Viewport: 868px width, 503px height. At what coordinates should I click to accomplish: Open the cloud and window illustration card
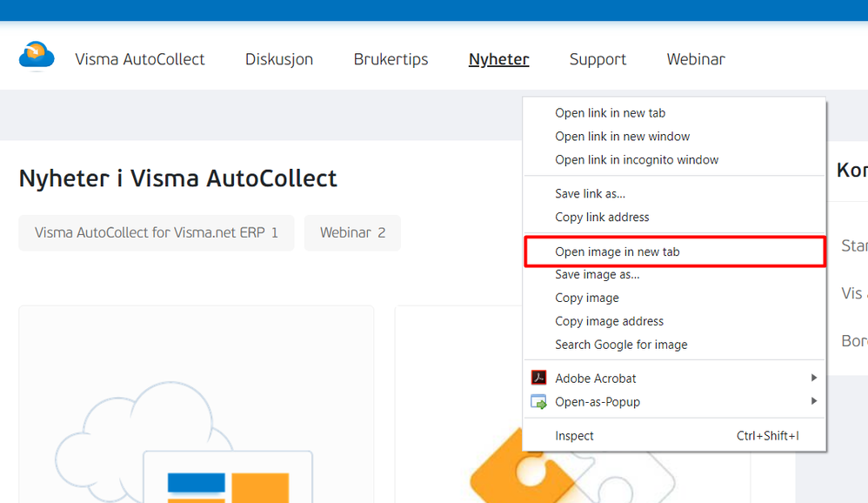pyautogui.click(x=196, y=405)
